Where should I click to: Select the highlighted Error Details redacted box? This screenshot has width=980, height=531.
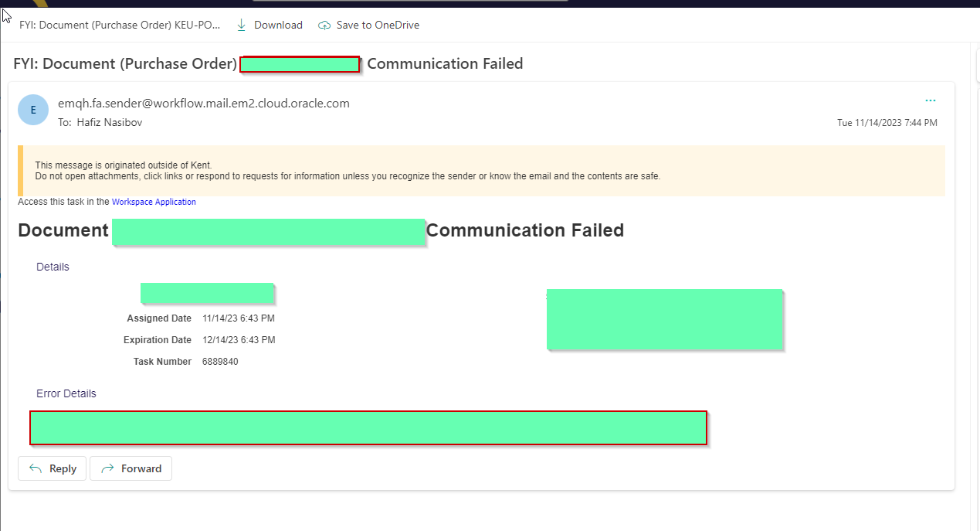pos(368,427)
